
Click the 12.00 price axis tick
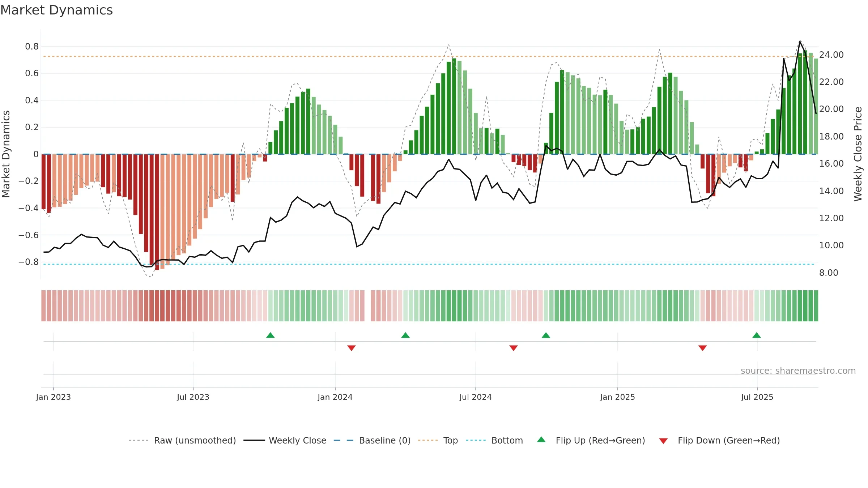(x=831, y=218)
